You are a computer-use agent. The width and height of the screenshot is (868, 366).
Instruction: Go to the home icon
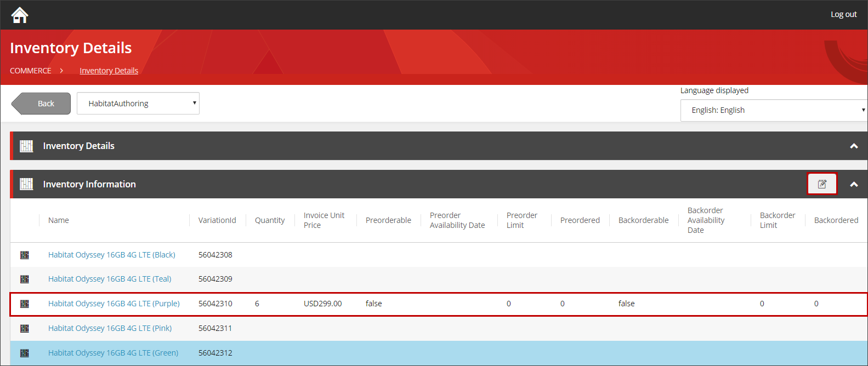coord(20,15)
